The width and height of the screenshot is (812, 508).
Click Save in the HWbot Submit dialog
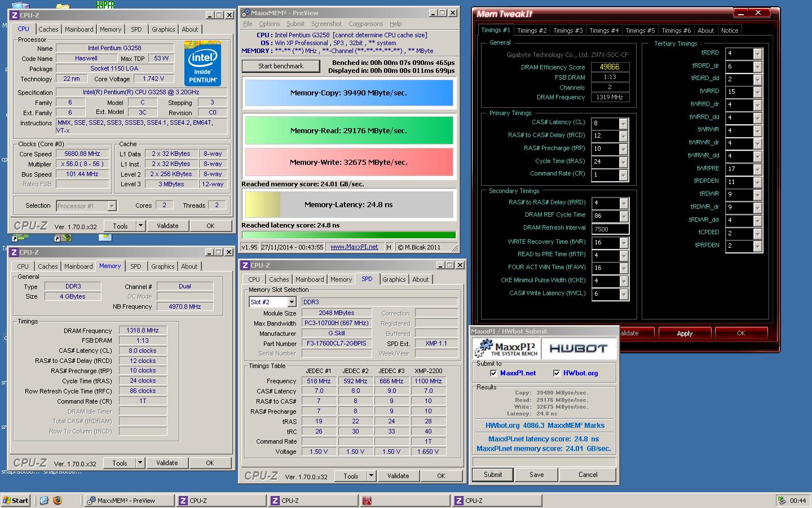pos(536,475)
